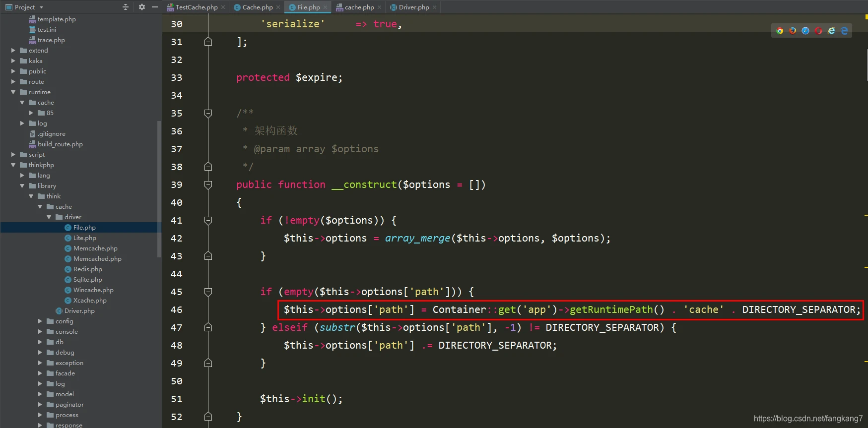Click the Project panel vertical scrollbar

[159, 188]
